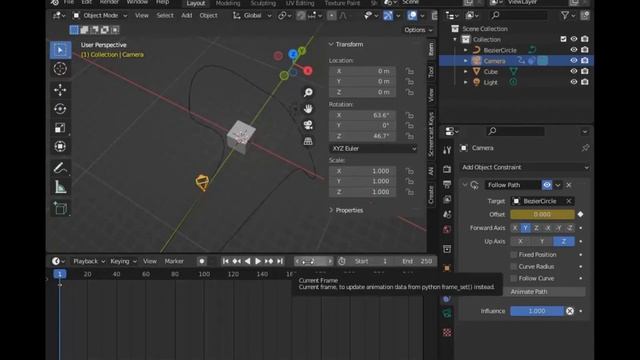Open the viewport Options dropdown

(418, 30)
